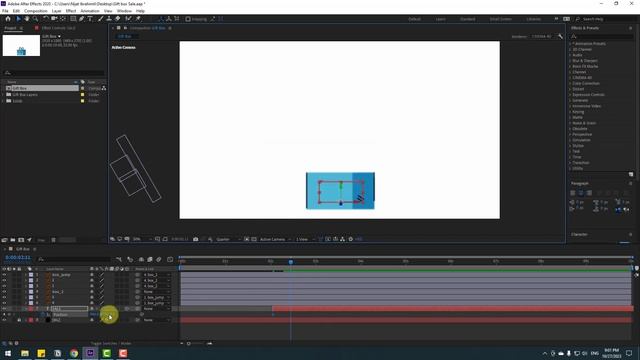Click the Hide Shy Layers icon

pos(141,259)
